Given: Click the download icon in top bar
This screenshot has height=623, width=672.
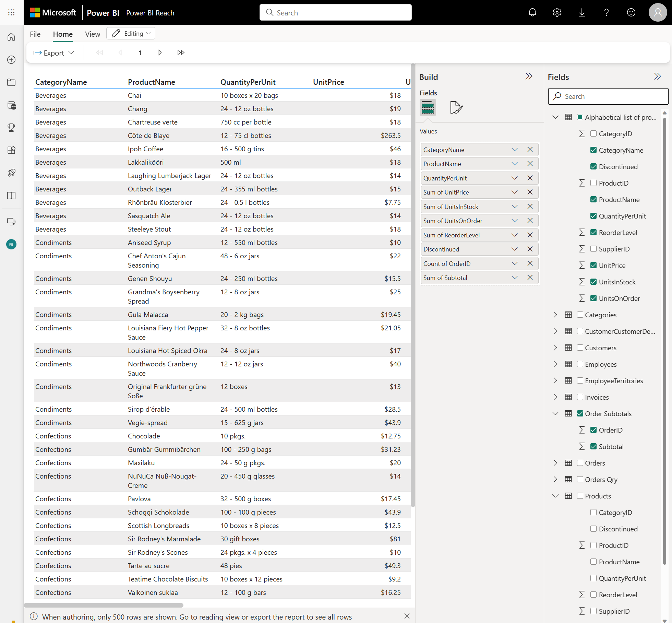Looking at the screenshot, I should tap(581, 12).
